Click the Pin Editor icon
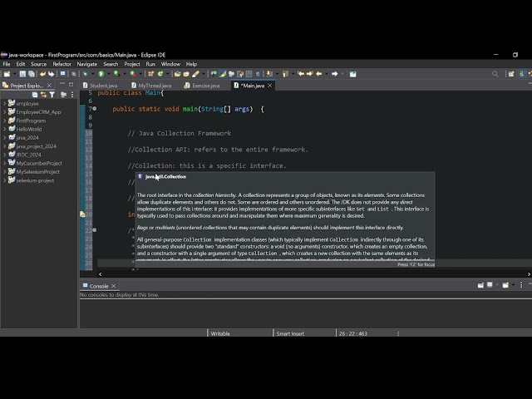The image size is (532, 399). click(352, 74)
